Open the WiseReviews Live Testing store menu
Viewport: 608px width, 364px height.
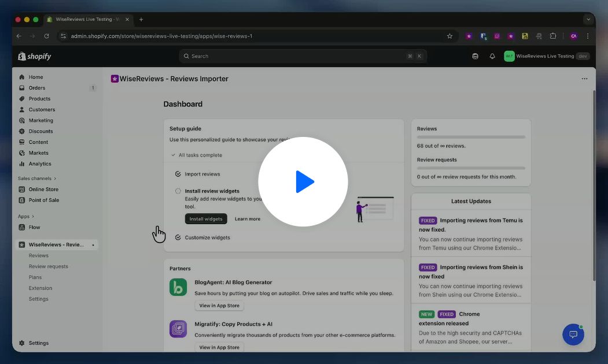pos(547,56)
